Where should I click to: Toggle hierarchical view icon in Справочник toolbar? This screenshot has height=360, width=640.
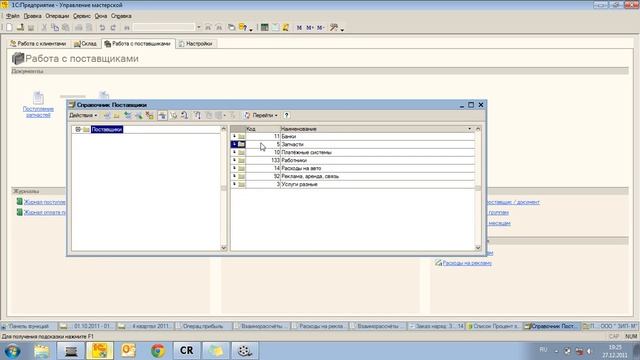(x=162, y=116)
